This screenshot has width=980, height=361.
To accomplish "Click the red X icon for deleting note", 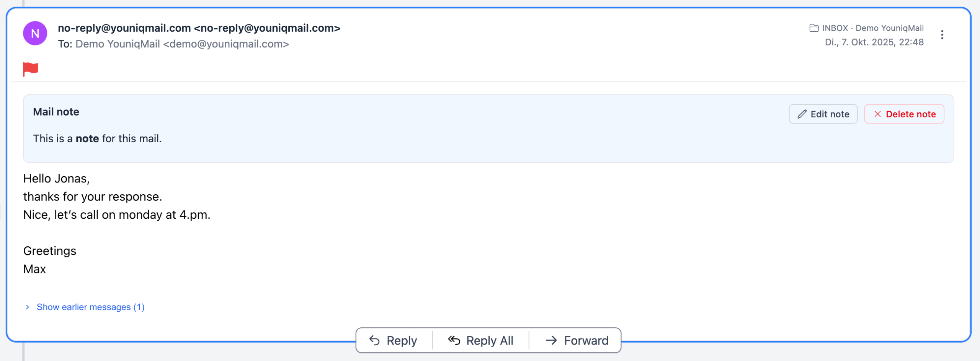I will pyautogui.click(x=877, y=114).
